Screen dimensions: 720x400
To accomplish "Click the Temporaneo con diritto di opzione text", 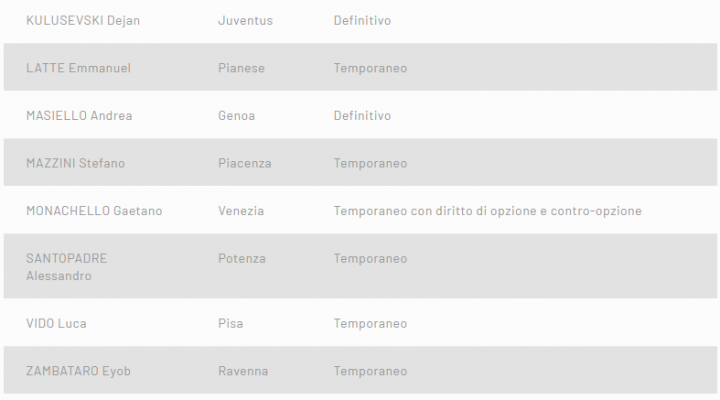I will (x=487, y=211).
